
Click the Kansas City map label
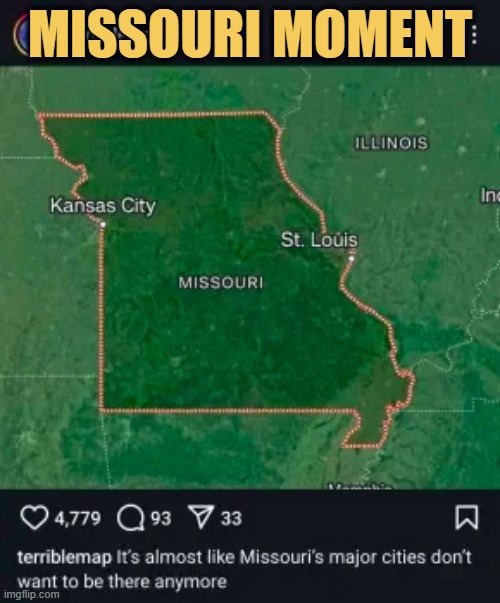click(x=103, y=206)
